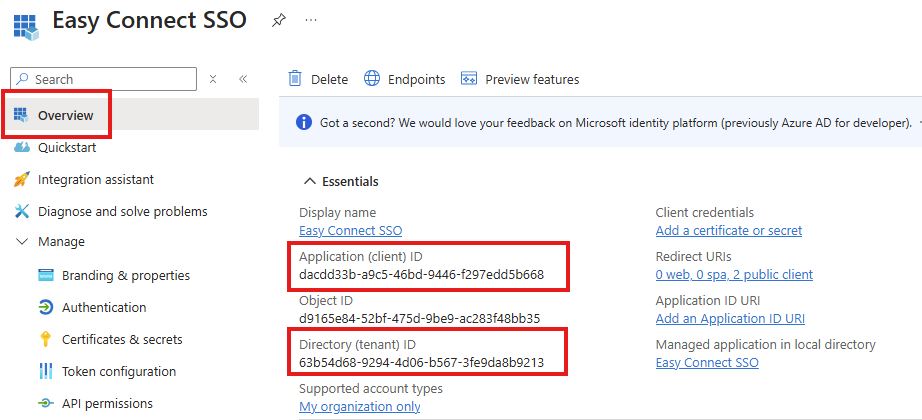
Task: Click the Managed application in local directory label
Action: [766, 345]
